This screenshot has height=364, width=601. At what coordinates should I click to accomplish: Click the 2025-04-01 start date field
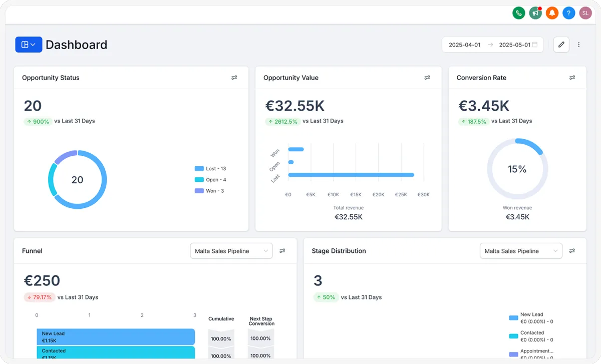464,45
